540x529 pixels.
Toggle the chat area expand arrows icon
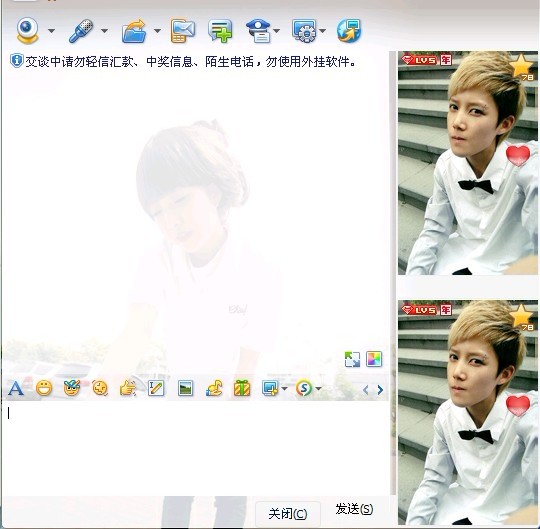(352, 359)
